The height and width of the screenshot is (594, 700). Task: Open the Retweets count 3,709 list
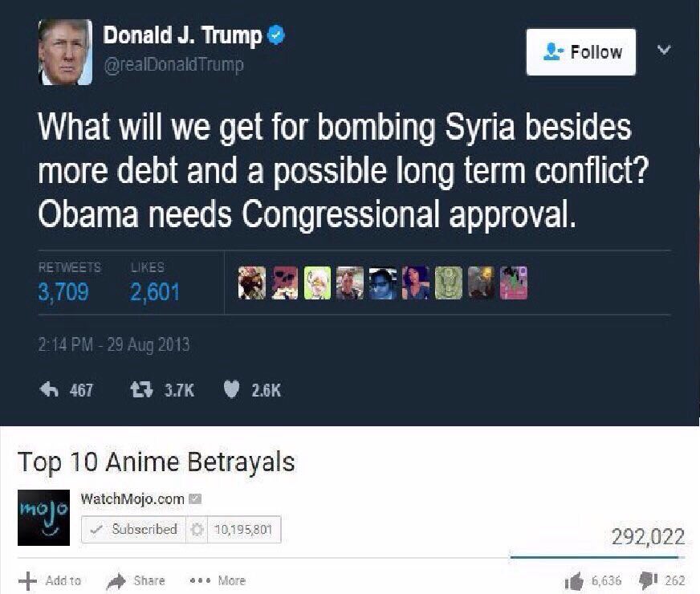63,292
